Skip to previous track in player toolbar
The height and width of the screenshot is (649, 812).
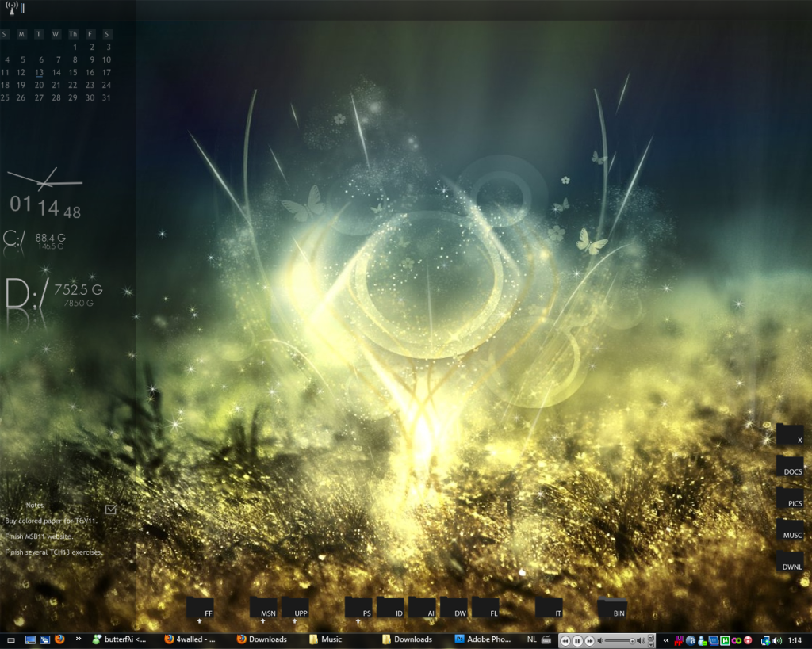[x=565, y=641]
